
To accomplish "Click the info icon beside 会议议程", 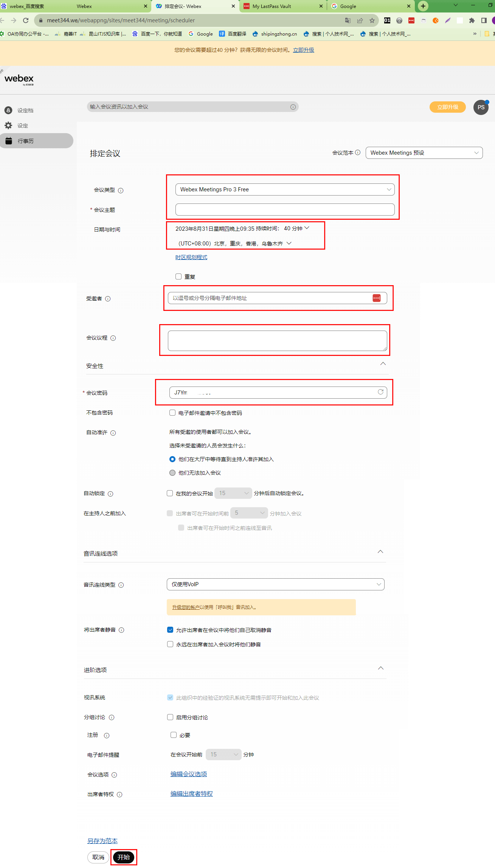I will pos(113,338).
